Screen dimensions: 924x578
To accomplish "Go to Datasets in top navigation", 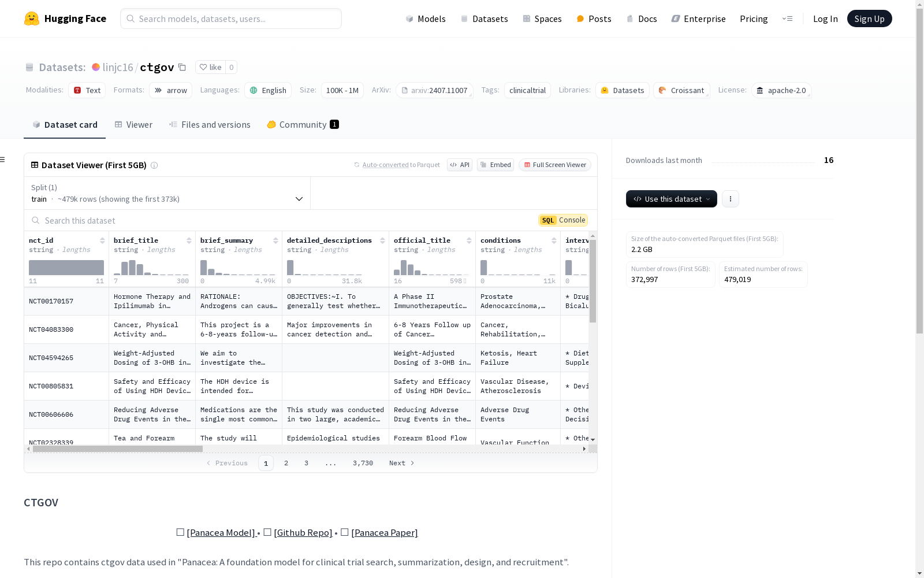I will 484,18.
